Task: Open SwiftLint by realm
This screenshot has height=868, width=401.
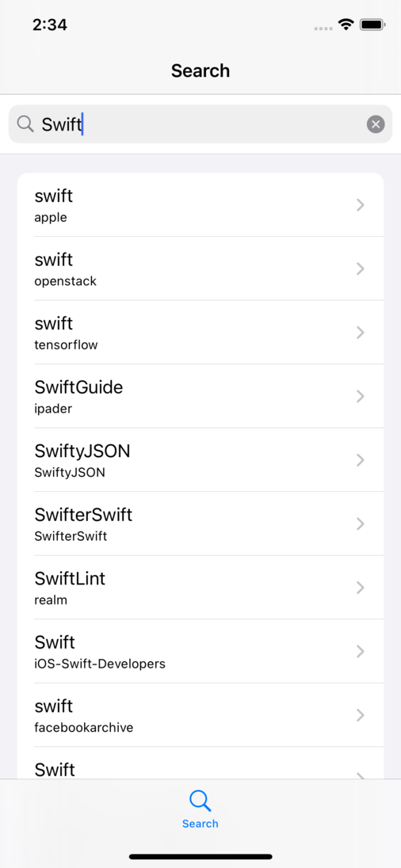Action: 200,587
